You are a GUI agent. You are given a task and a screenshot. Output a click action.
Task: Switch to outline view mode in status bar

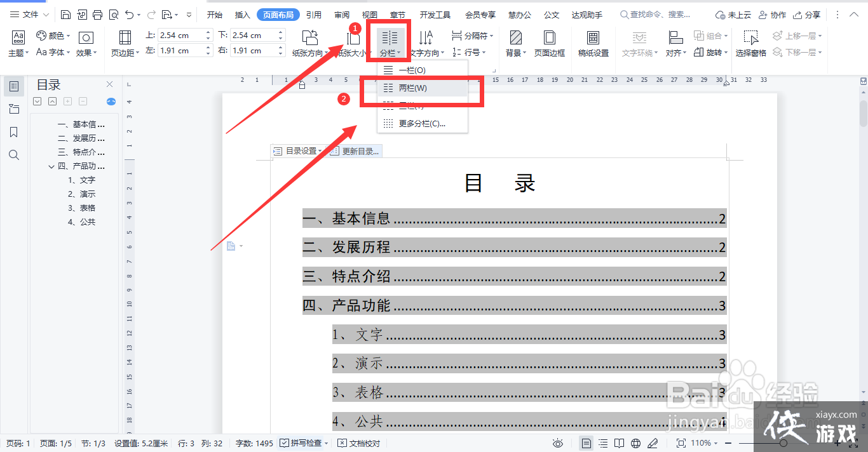point(603,443)
